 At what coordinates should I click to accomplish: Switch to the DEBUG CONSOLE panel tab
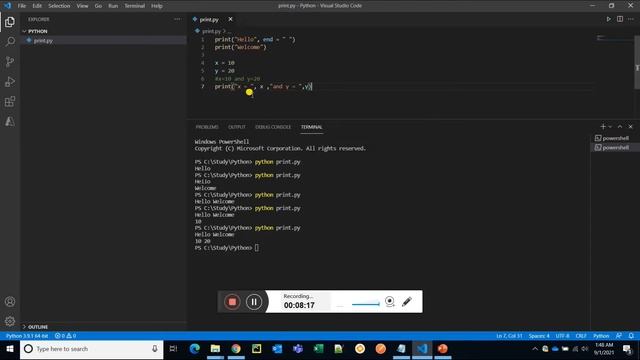coord(273,127)
